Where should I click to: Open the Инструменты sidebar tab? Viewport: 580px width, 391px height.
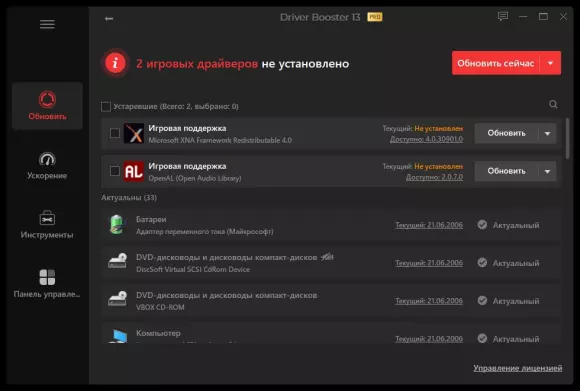click(47, 225)
